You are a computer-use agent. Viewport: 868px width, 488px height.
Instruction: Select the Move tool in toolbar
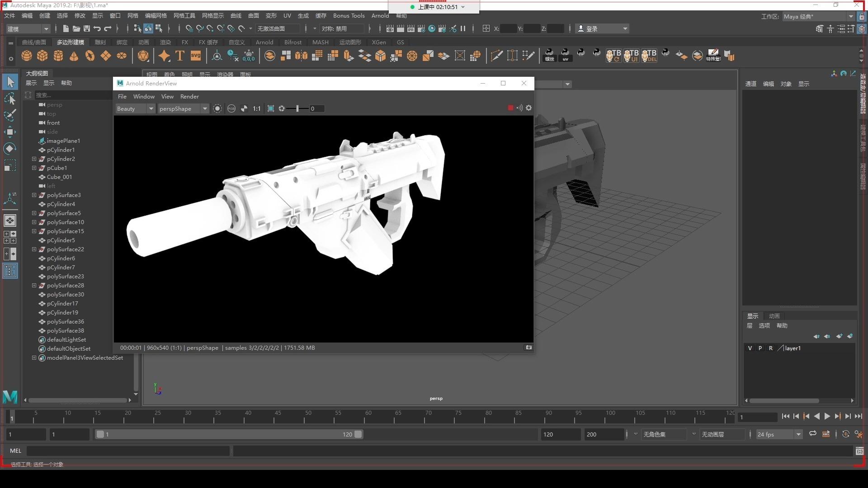click(9, 131)
